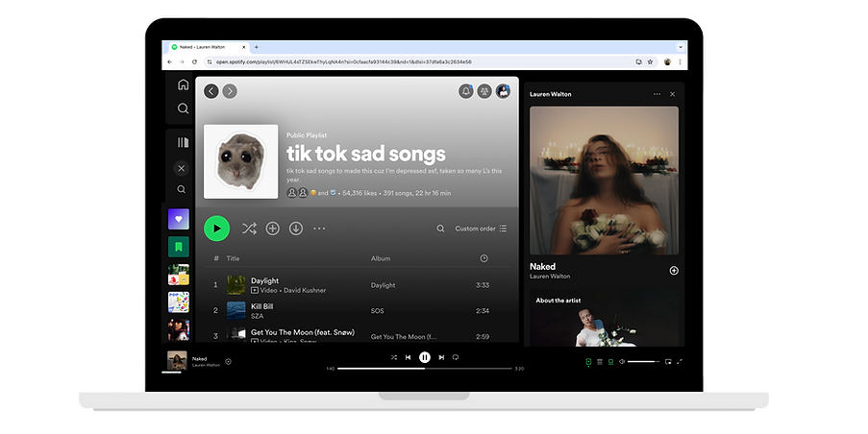The width and height of the screenshot is (868, 434).
Task: Click the Chrome address bar URL
Action: point(344,61)
